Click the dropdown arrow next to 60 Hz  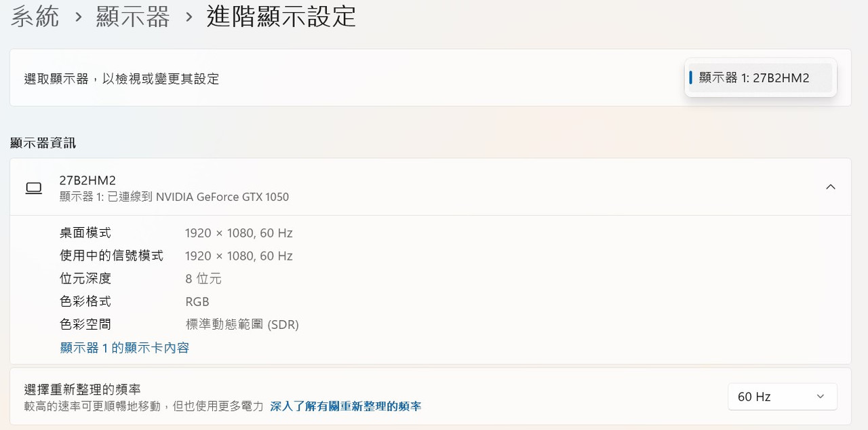(821, 397)
